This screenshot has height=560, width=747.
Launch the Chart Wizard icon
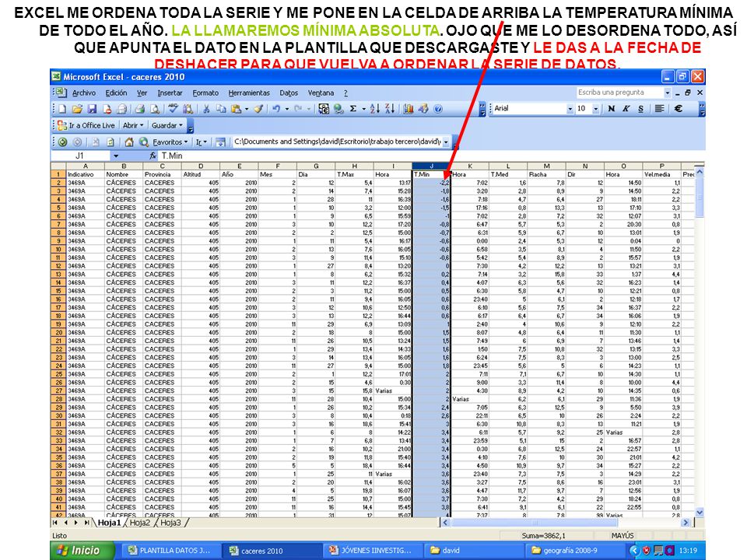[x=409, y=109]
